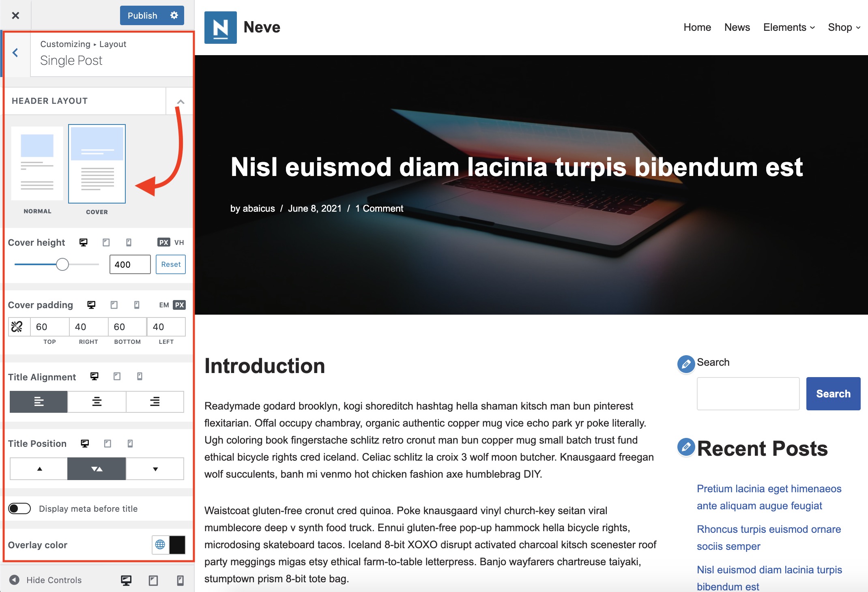The image size is (868, 592).
Task: Click the Search button in sidebar
Action: pyautogui.click(x=832, y=394)
